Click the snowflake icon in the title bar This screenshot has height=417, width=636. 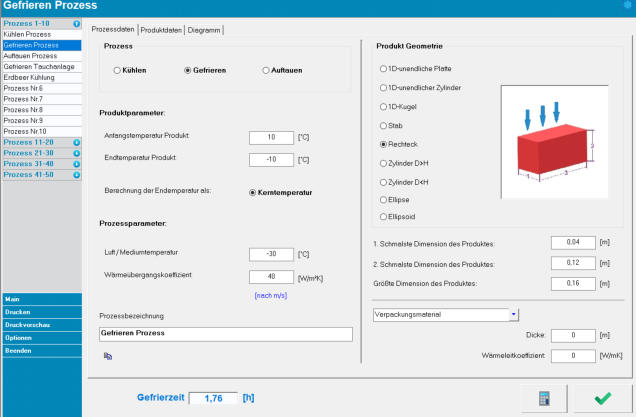(x=627, y=7)
